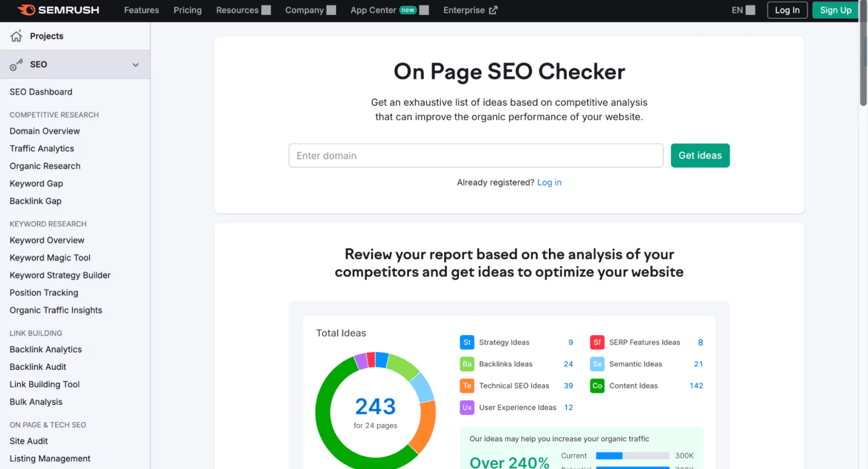Click the Strategy Ideas 'St' badge
This screenshot has height=469, width=868.
pyautogui.click(x=467, y=342)
